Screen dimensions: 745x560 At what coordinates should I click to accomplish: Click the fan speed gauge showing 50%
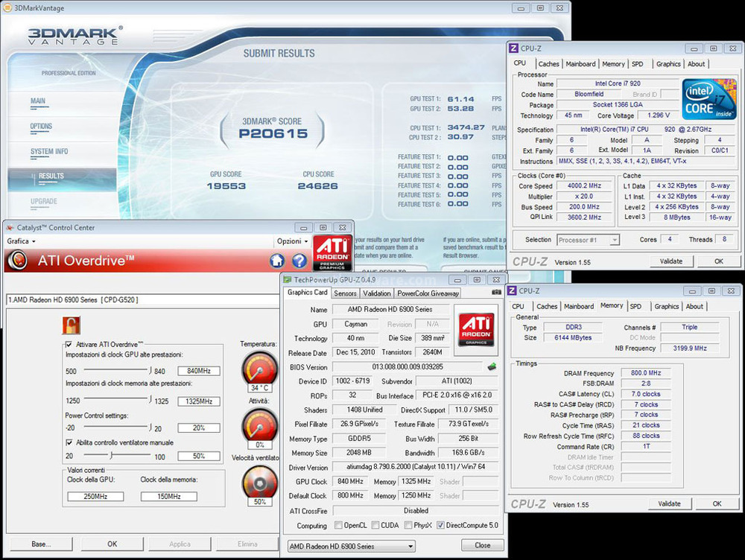[259, 482]
